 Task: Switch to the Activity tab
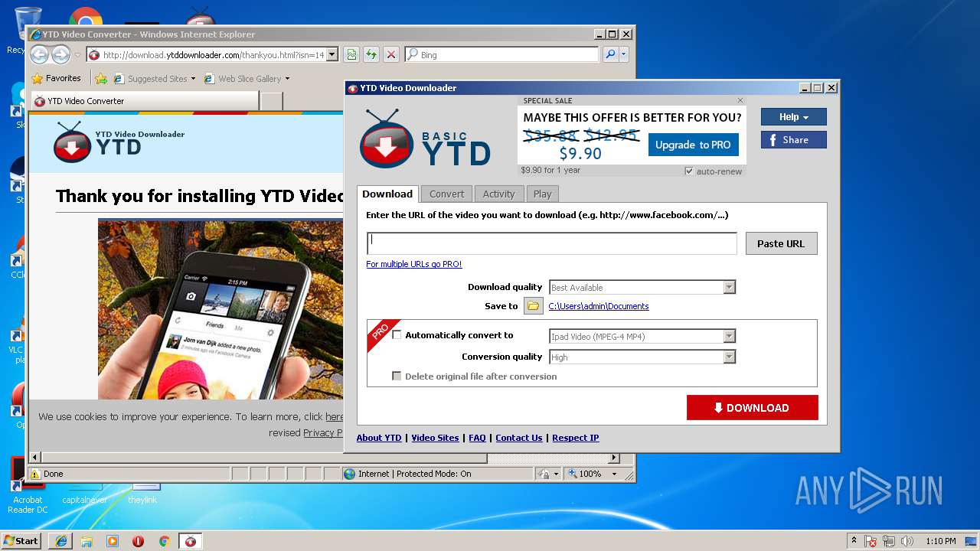point(498,194)
